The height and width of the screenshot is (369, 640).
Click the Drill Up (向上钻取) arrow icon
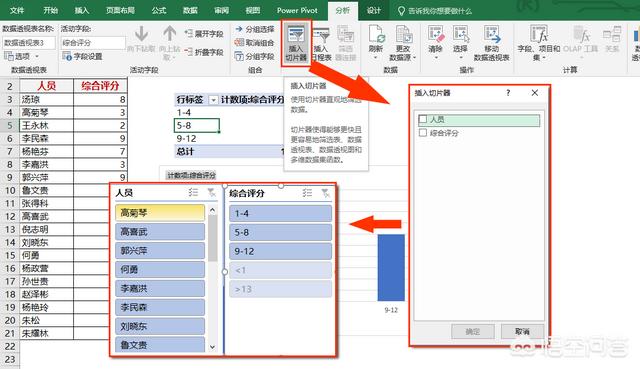point(169,34)
